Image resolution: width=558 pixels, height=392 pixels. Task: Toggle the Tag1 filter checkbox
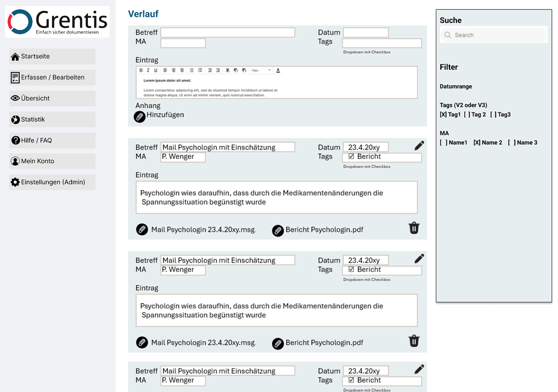coord(443,115)
